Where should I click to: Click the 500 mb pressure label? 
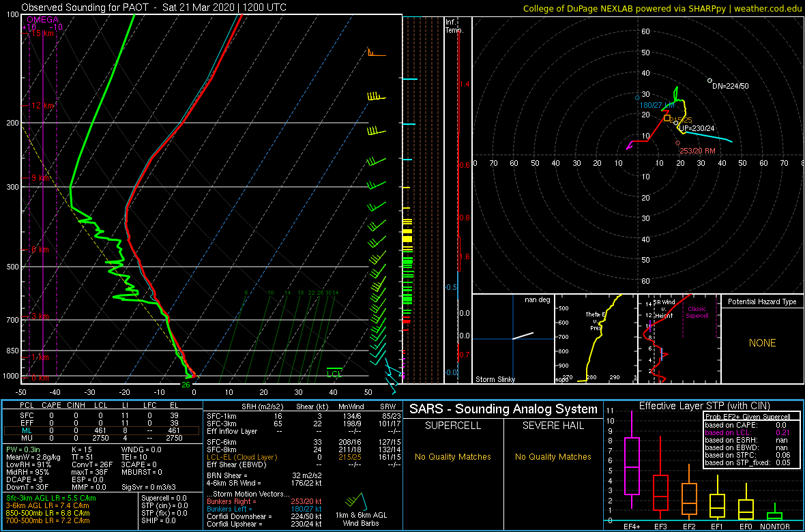[12, 267]
